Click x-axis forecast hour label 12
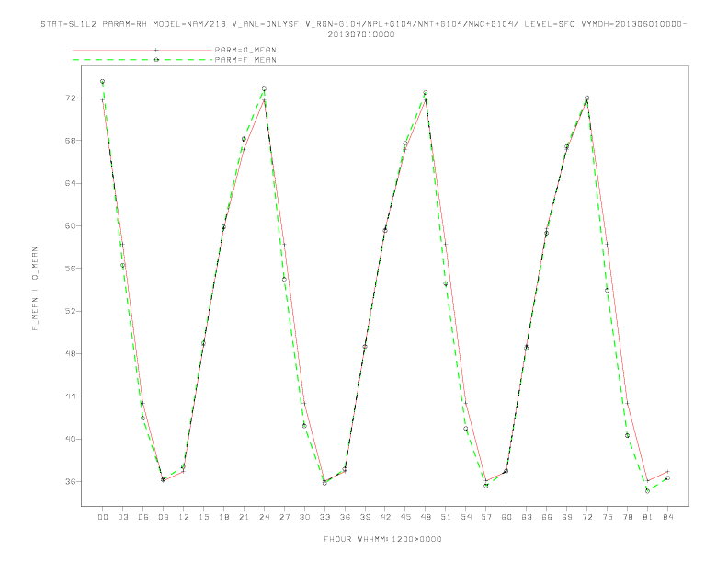Image resolution: width=728 pixels, height=563 pixels. (x=184, y=517)
